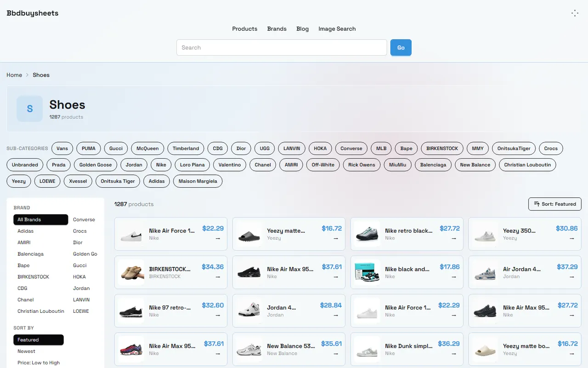Open Nike Air Max 95 $37.61 colorful thumbnail

pos(131,349)
